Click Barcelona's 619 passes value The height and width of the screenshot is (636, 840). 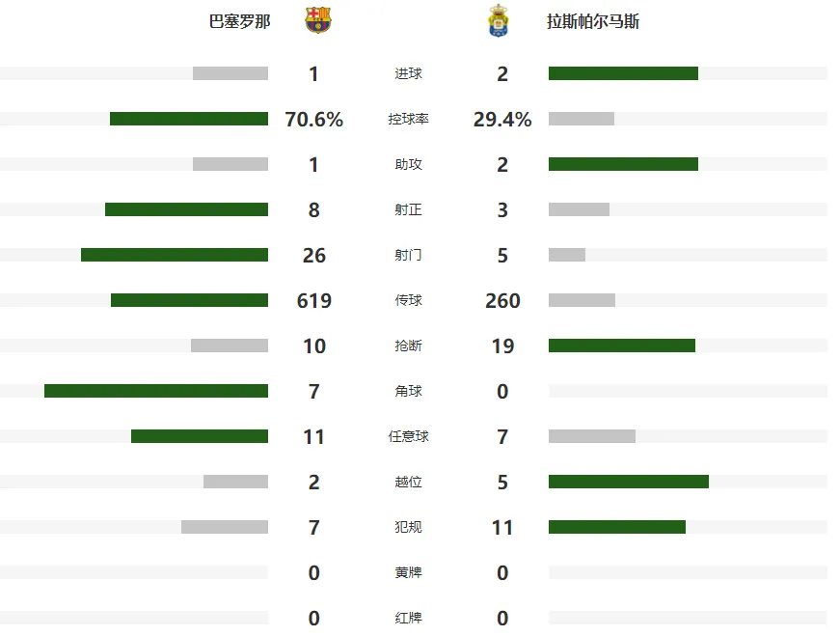314,300
